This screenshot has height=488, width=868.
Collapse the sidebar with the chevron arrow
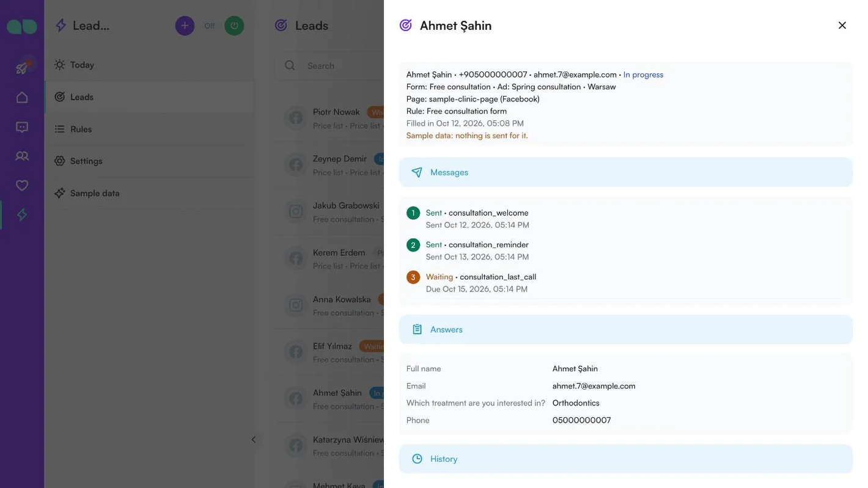[254, 440]
